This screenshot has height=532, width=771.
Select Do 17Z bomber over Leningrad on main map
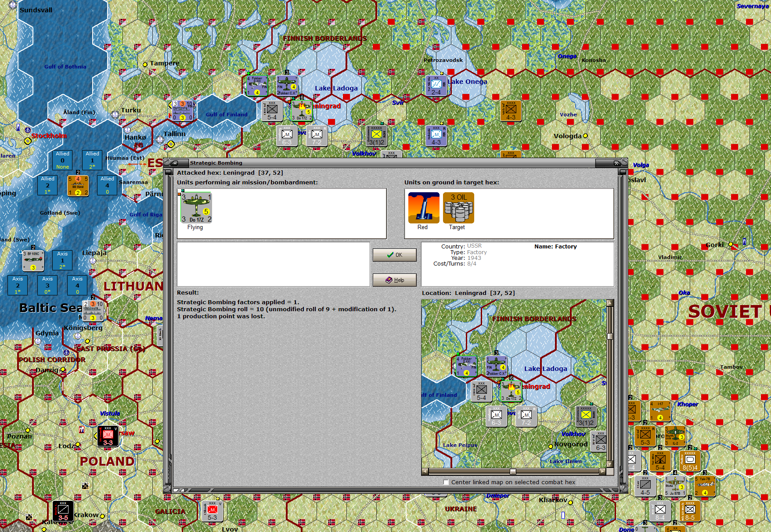(302, 111)
